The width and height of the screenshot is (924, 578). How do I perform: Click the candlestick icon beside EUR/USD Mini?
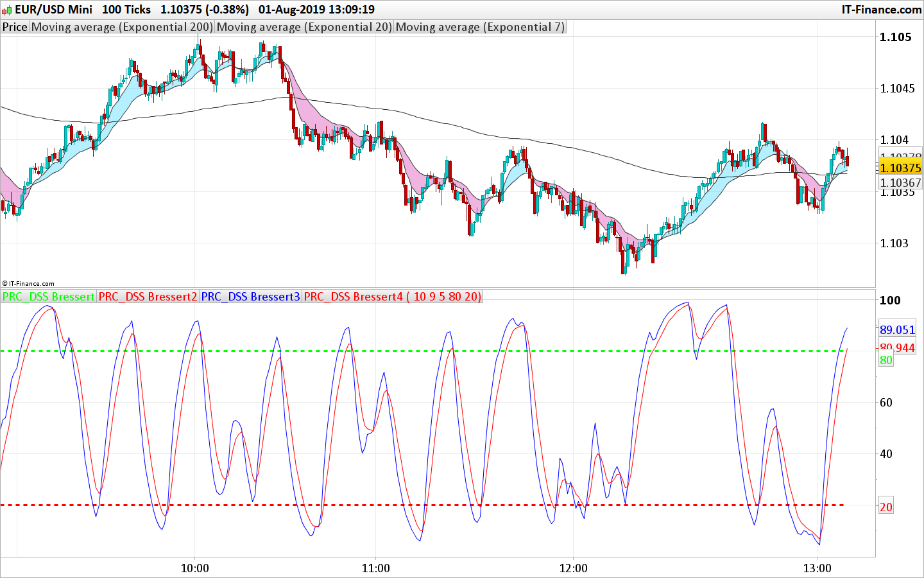[x=7, y=10]
